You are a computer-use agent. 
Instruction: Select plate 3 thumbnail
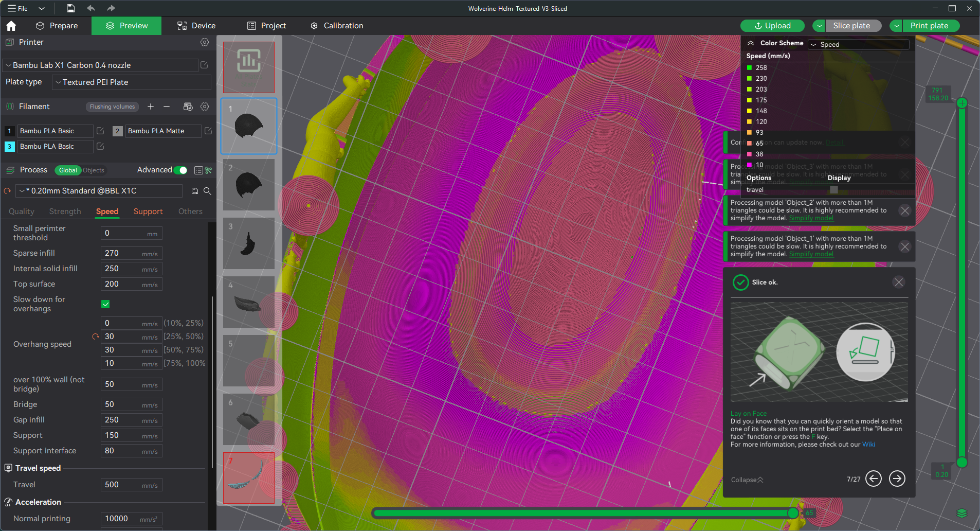249,243
